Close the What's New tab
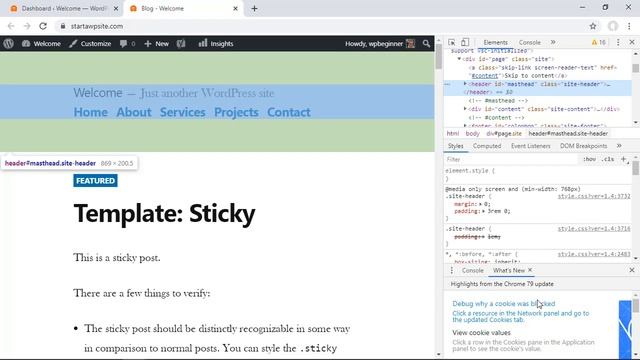This screenshot has height=360, width=640. click(x=530, y=270)
